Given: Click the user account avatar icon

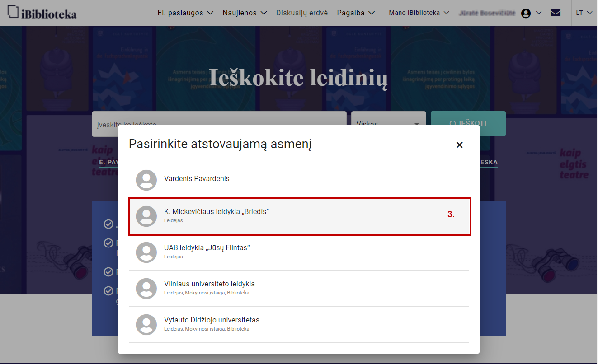Looking at the screenshot, I should click(x=526, y=13).
